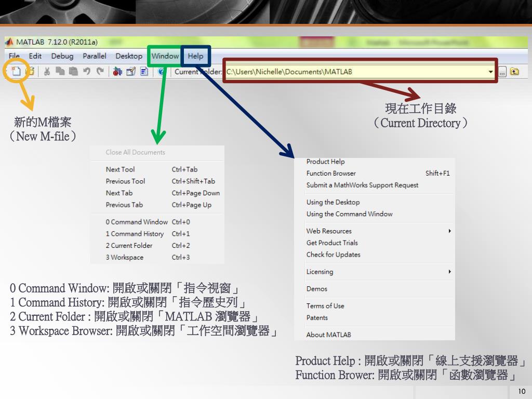
Task: Go up one folder level icon
Action: click(x=515, y=72)
